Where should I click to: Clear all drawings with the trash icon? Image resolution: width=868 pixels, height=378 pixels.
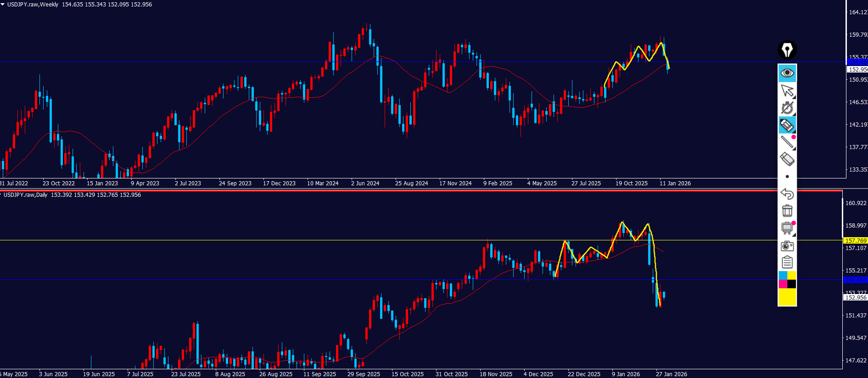(x=787, y=211)
